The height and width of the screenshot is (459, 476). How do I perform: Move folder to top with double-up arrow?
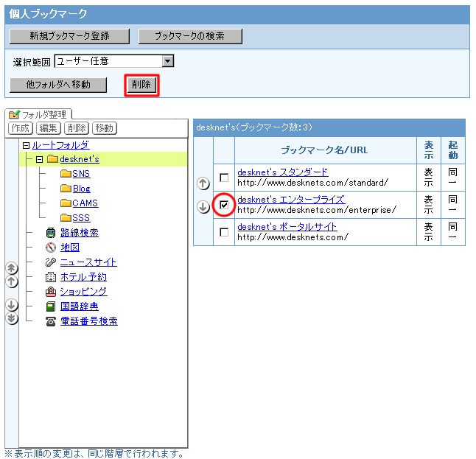(12, 268)
